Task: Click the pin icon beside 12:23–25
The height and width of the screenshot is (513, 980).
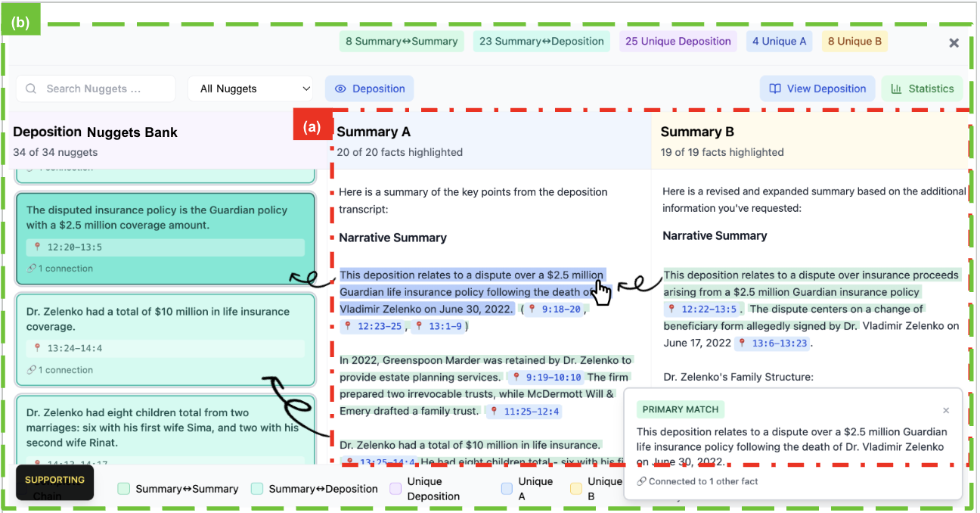Action: [x=348, y=326]
